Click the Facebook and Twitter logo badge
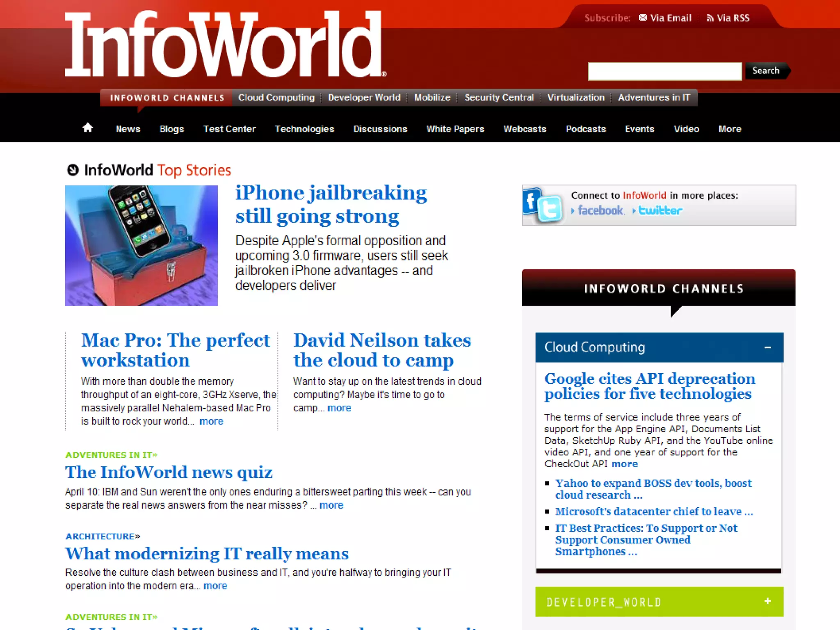Viewport: 840px width, 630px height. tap(542, 205)
